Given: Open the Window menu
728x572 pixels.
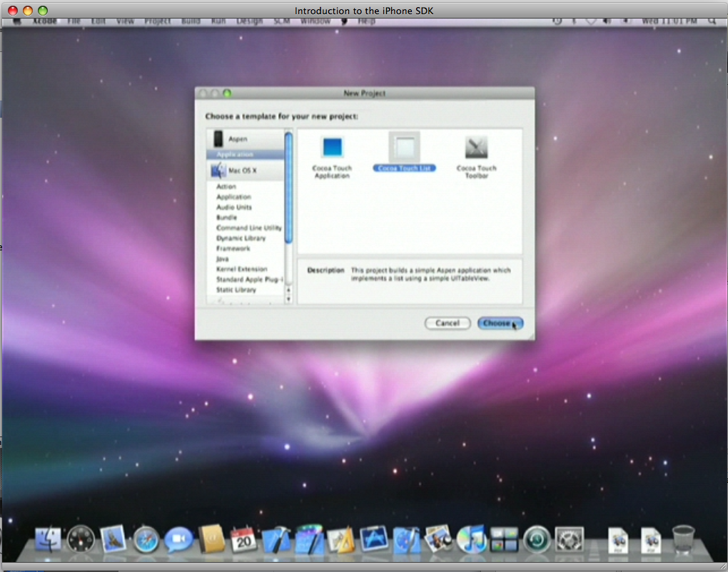Looking at the screenshot, I should tap(315, 21).
